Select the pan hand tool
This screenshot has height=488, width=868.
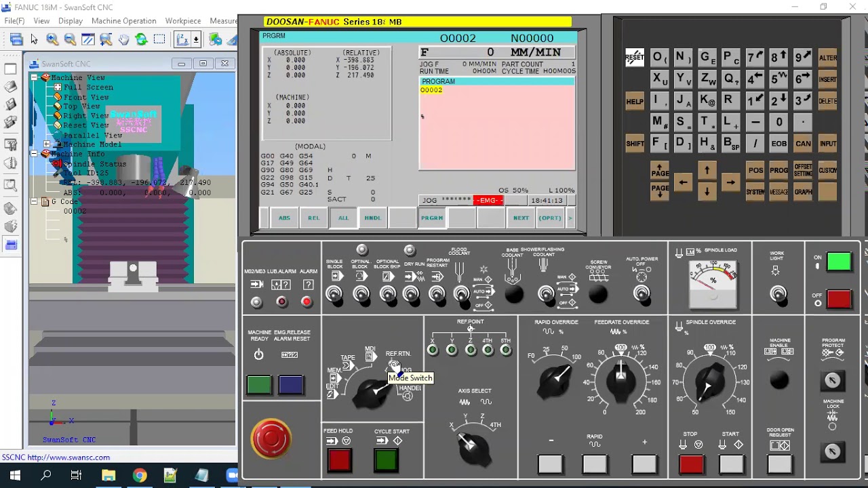click(123, 39)
